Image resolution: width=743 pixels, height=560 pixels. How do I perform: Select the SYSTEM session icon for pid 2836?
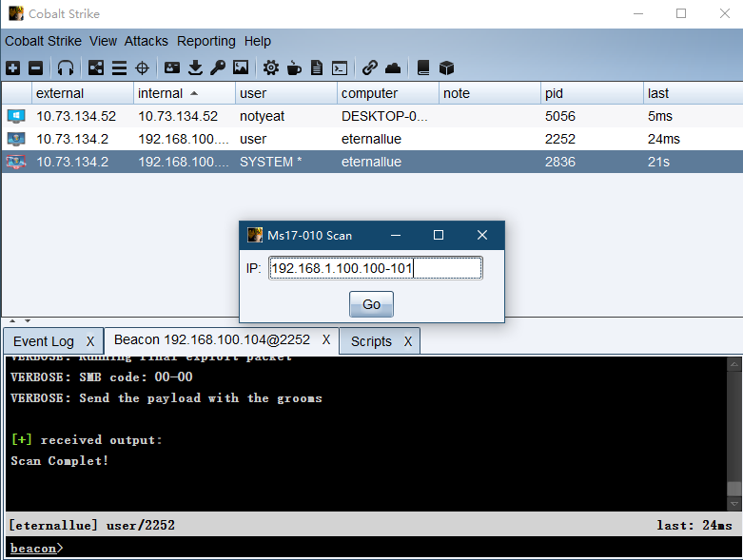16,162
